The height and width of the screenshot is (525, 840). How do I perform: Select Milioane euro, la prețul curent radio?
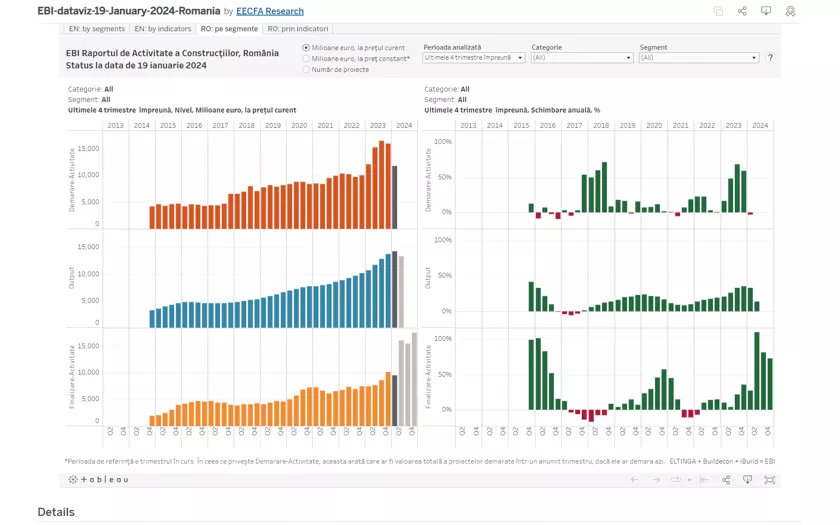click(306, 48)
